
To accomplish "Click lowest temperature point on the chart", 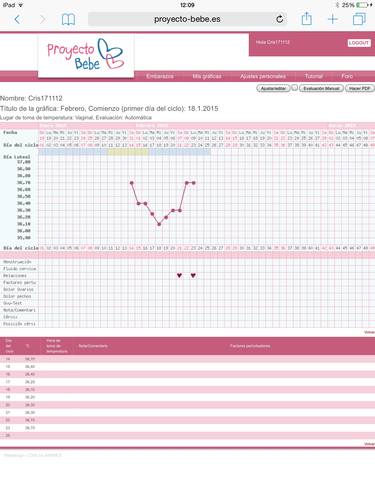I will coord(159,224).
